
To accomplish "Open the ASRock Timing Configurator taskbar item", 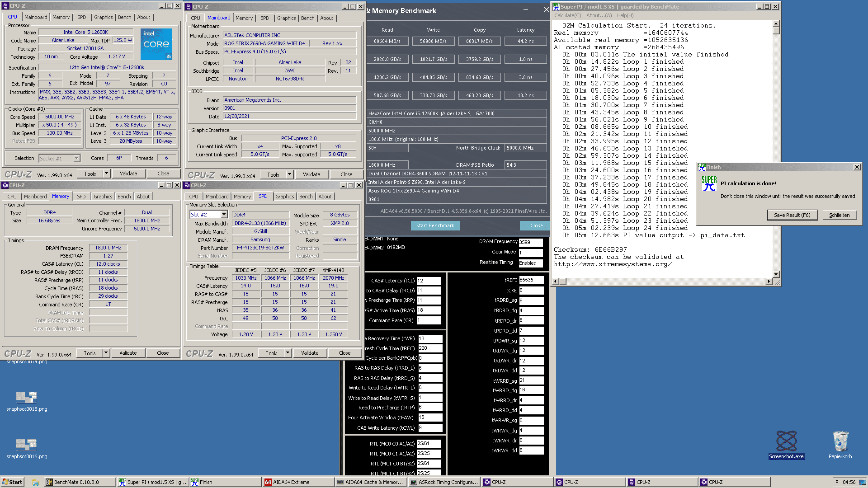I will 444,482.
